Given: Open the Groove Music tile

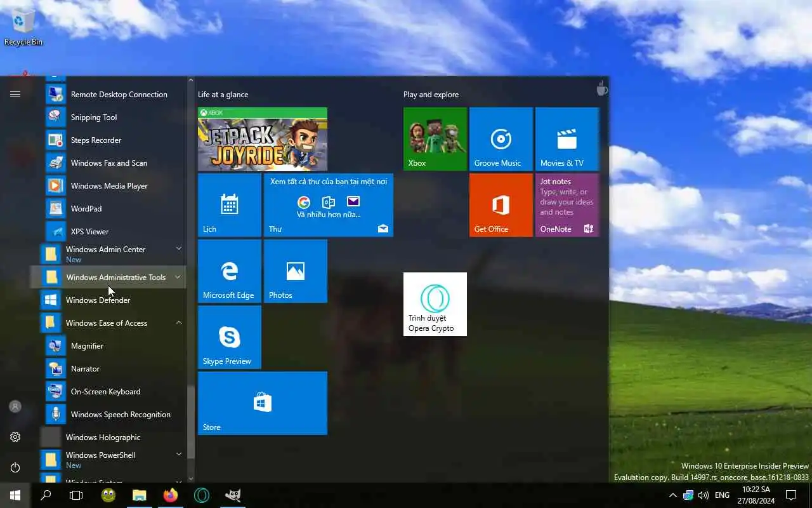Looking at the screenshot, I should pos(501,138).
